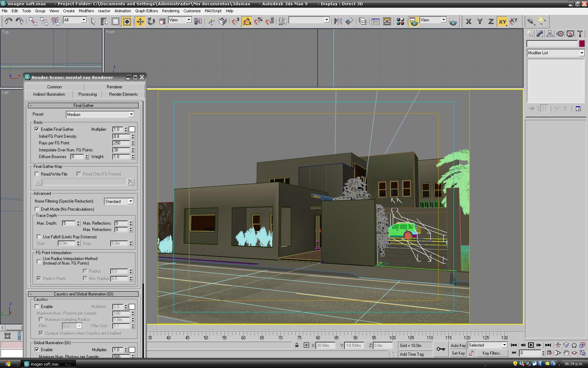This screenshot has width=588, height=368.
Task: Open the Rendering menu
Action: click(170, 11)
